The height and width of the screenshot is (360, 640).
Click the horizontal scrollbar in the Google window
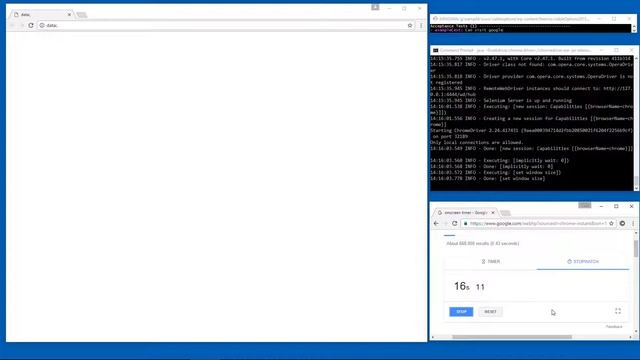coord(512,337)
